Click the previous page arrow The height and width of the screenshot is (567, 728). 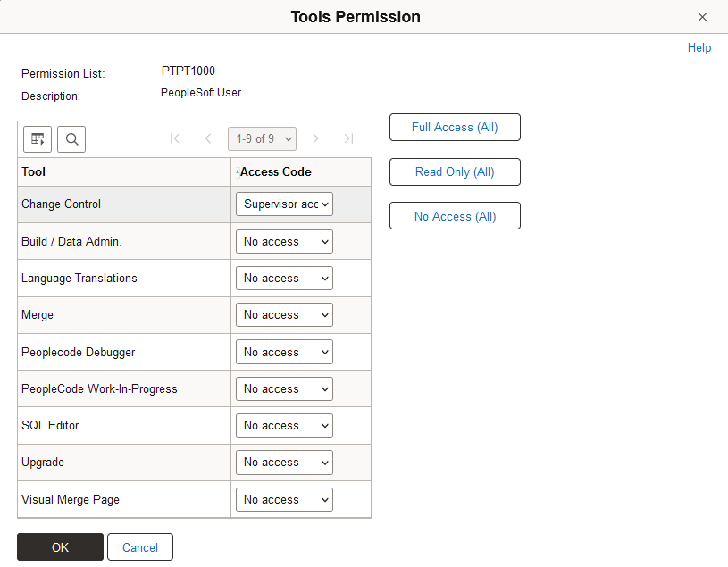[207, 138]
